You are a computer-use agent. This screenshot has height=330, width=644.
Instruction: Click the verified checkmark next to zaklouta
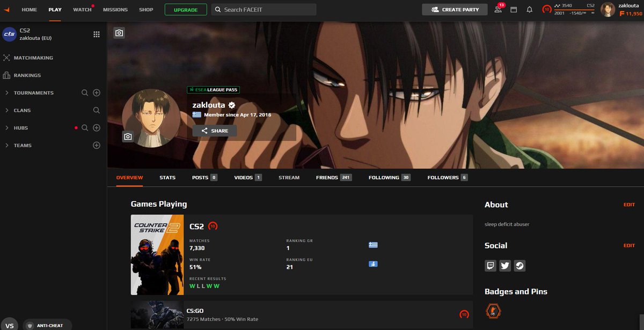pos(232,105)
